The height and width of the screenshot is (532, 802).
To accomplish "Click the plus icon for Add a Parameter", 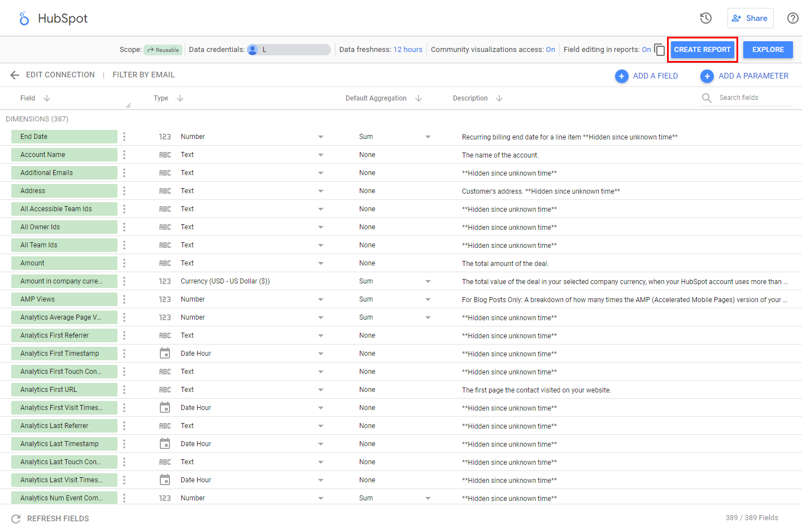I will [x=707, y=76].
